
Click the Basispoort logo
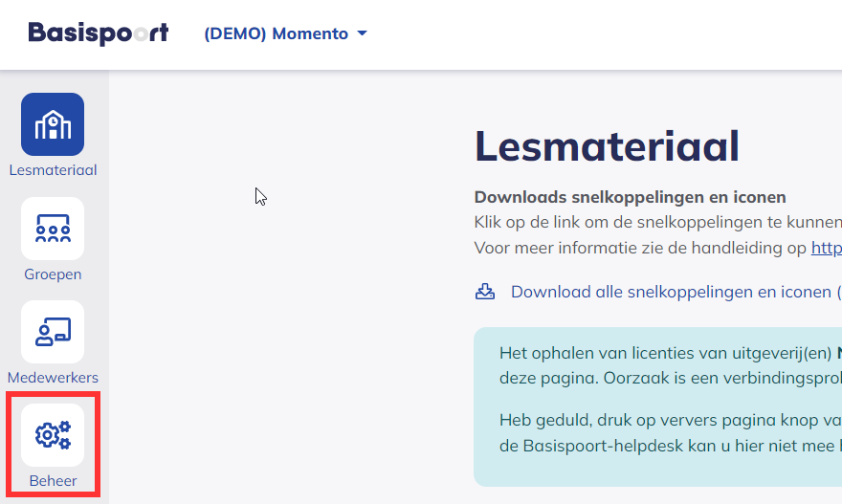(x=99, y=33)
